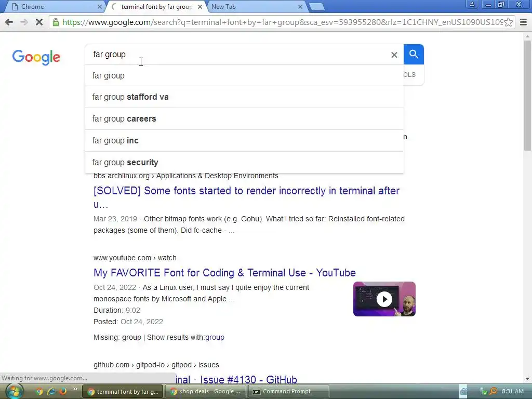Open a new tab with the tab-strip button
Image resolution: width=532 pixels, height=399 pixels.
tap(317, 7)
